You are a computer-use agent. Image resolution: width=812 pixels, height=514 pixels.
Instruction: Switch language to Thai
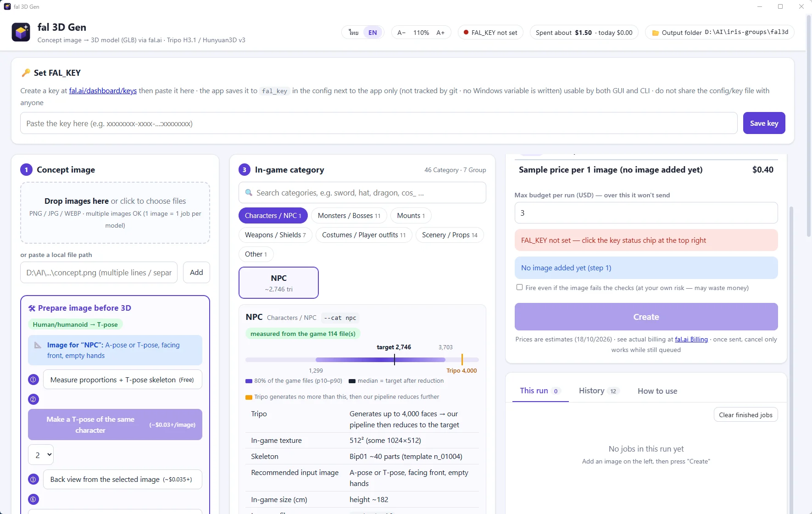353,32
